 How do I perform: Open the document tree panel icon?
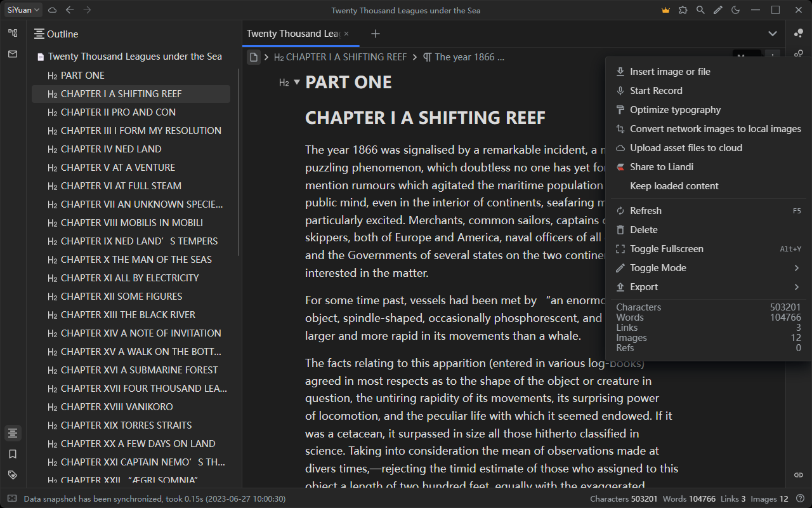point(11,32)
